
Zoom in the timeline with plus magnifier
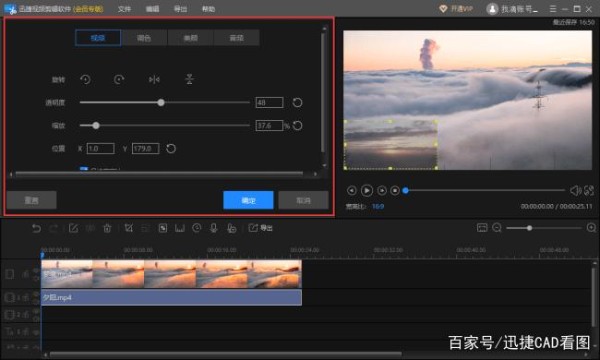click(x=591, y=228)
